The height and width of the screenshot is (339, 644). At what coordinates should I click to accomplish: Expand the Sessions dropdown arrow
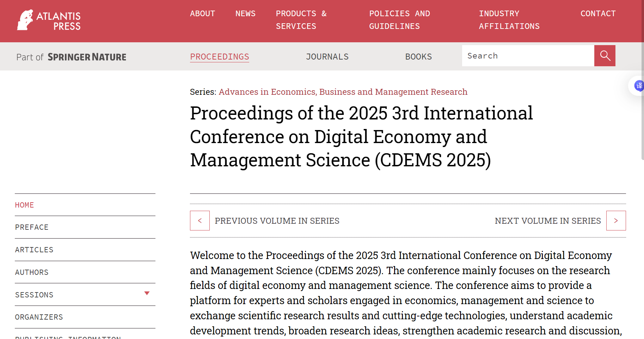[x=147, y=293]
